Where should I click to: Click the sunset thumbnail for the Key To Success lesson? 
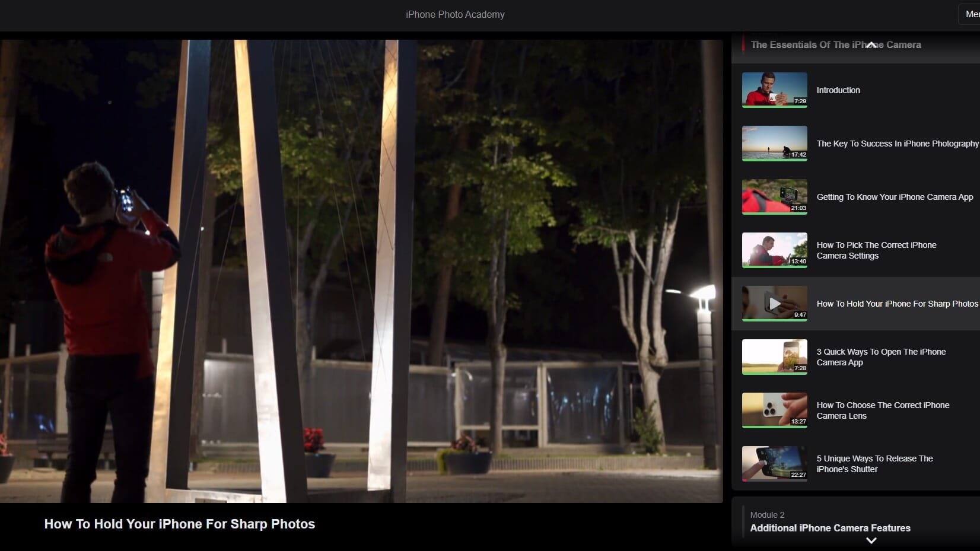tap(774, 144)
